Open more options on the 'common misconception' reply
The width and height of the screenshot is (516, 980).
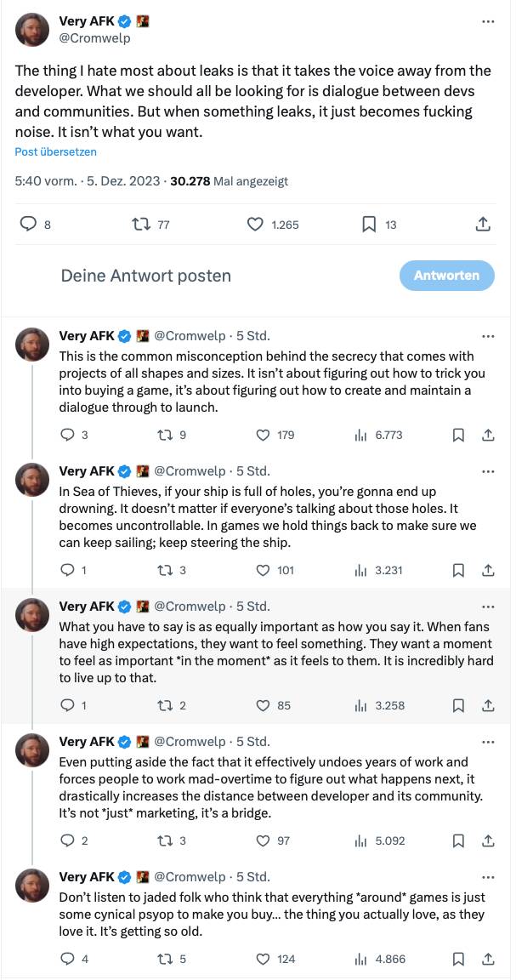click(489, 336)
